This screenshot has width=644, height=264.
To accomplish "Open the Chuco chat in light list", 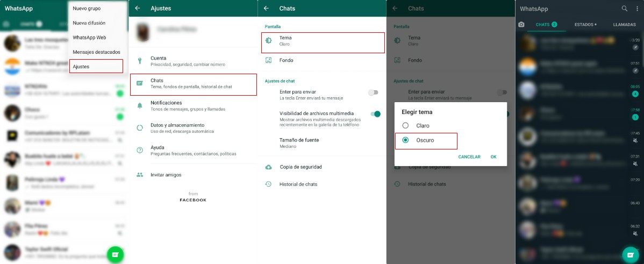I will pos(64,112).
